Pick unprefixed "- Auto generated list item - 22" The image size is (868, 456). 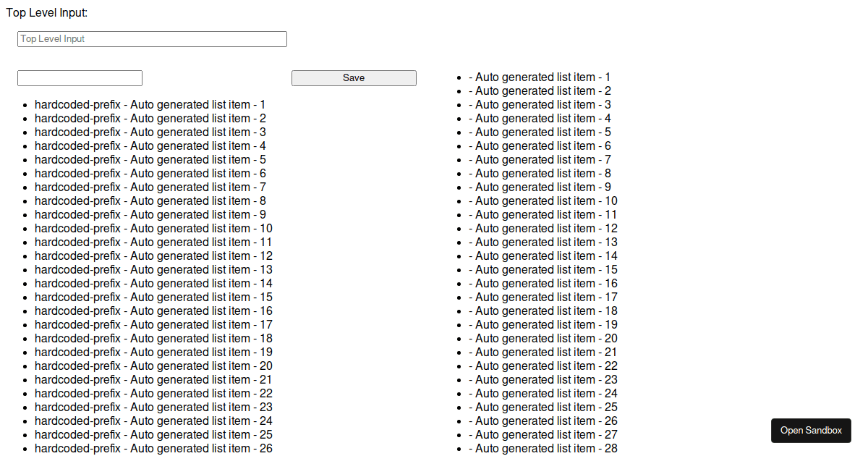(543, 366)
